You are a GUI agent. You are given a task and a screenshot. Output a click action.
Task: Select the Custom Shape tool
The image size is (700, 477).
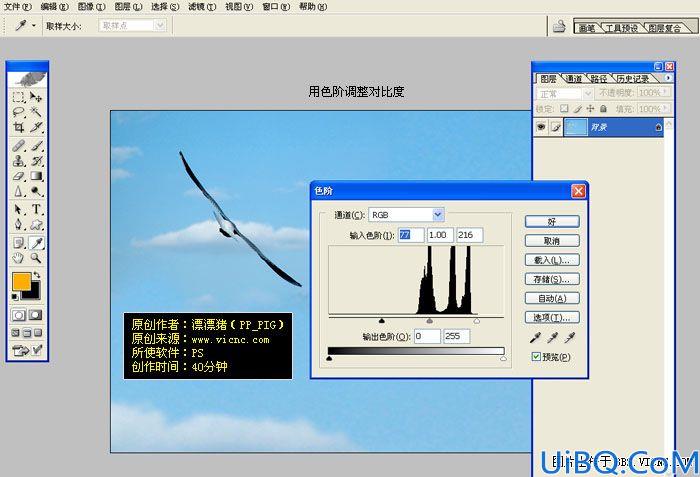[36, 224]
